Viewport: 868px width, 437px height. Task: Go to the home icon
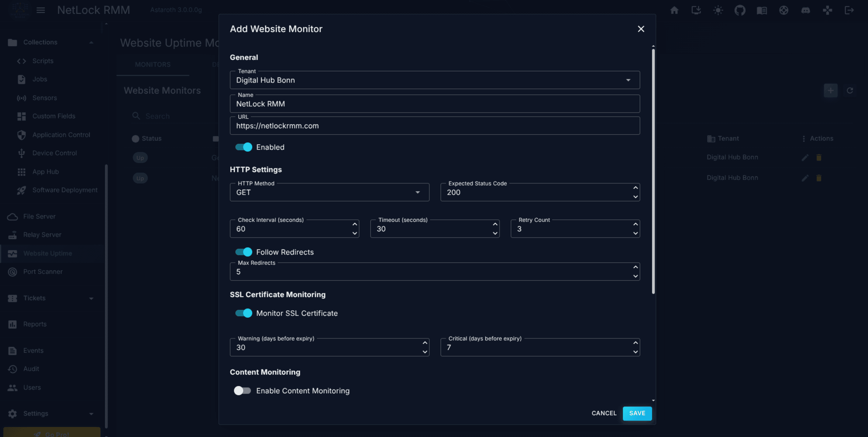(674, 10)
